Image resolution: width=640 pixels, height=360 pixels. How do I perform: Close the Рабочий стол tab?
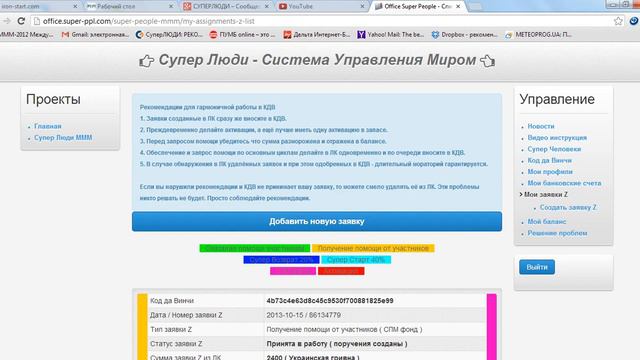tap(171, 7)
